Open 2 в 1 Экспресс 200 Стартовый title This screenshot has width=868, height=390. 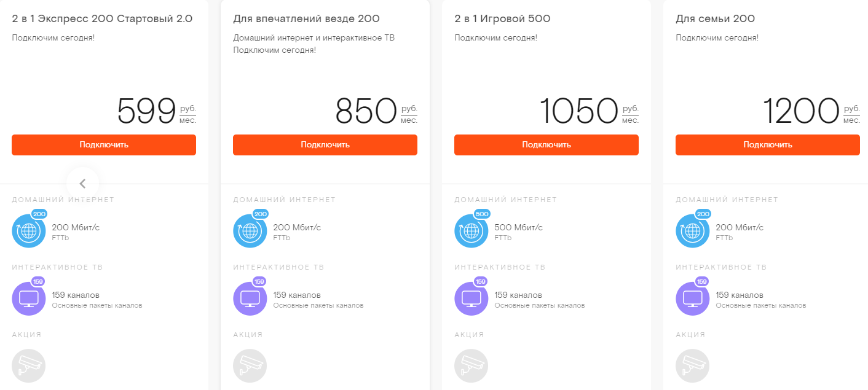[102, 19]
